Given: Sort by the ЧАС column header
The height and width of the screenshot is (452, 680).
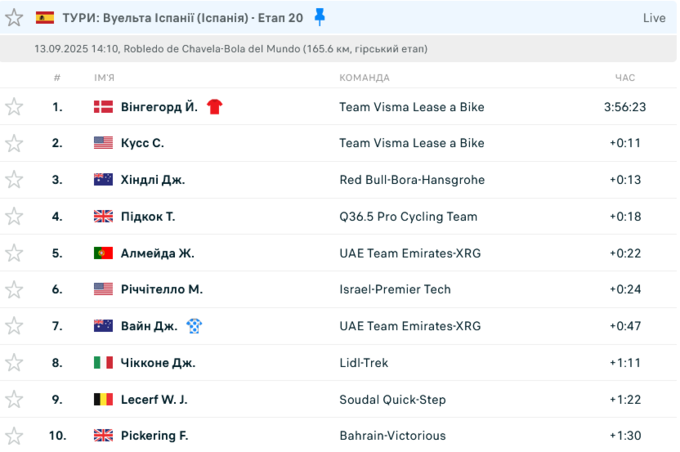Looking at the screenshot, I should (x=625, y=78).
